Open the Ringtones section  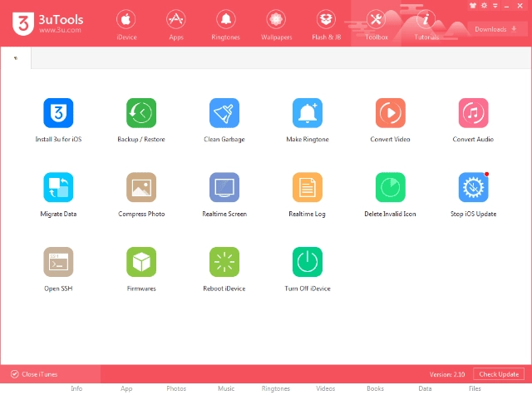tap(225, 24)
